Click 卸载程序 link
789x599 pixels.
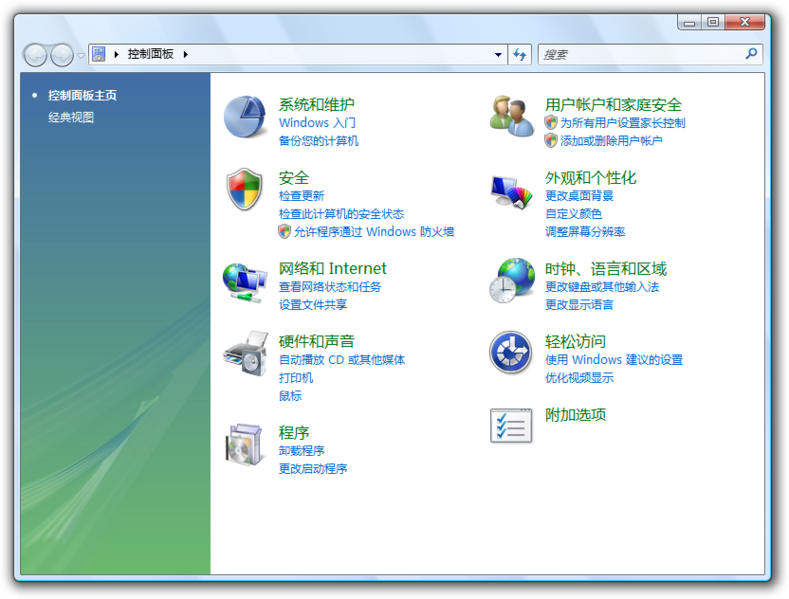click(301, 451)
